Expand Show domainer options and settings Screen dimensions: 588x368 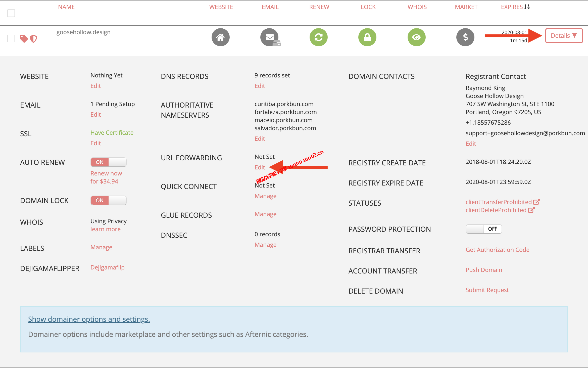89,319
